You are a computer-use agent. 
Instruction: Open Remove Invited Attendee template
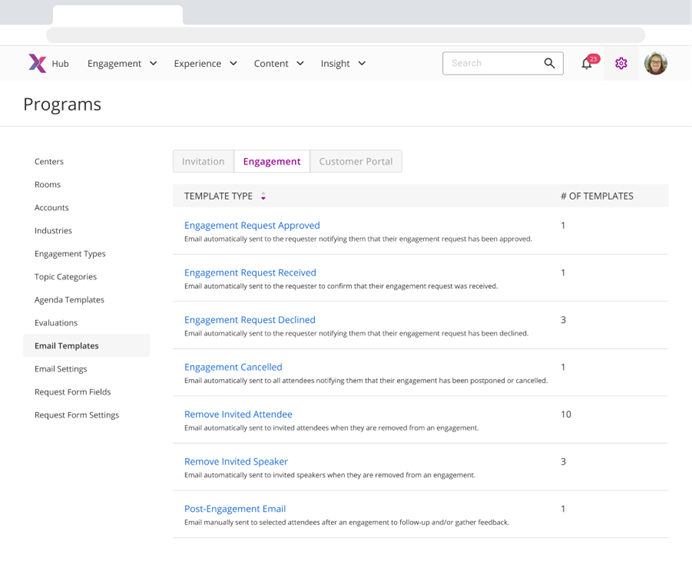[238, 414]
